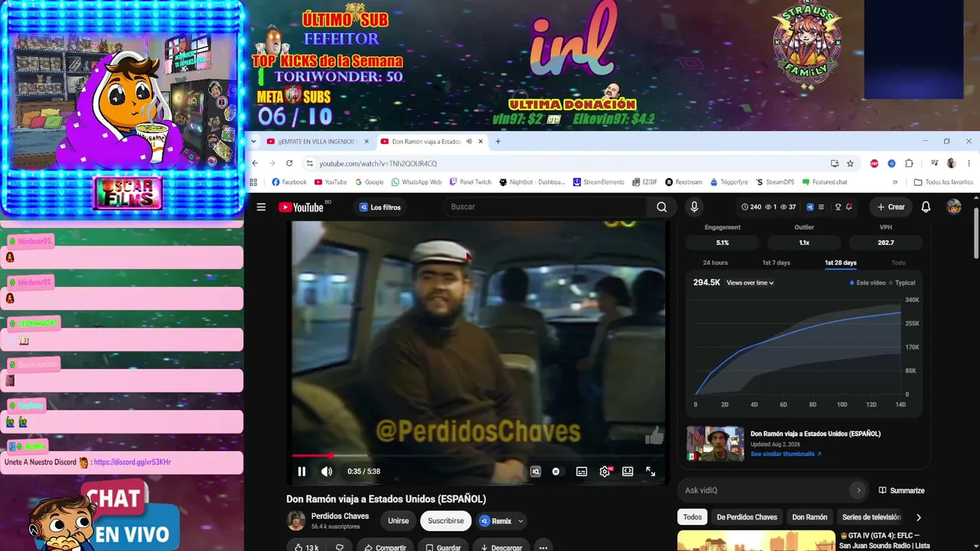Select the 1st 7 days stats tab

(x=776, y=262)
